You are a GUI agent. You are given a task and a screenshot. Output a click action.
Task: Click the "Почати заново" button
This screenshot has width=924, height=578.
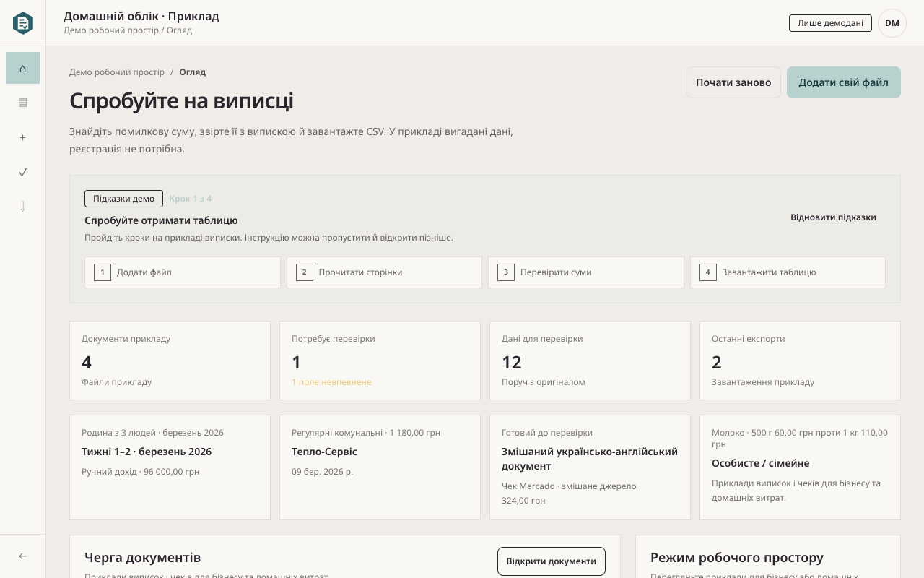(733, 82)
